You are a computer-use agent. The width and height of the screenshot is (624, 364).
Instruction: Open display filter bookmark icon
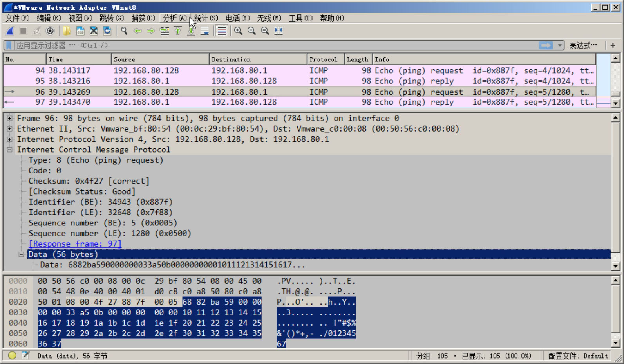(x=9, y=45)
